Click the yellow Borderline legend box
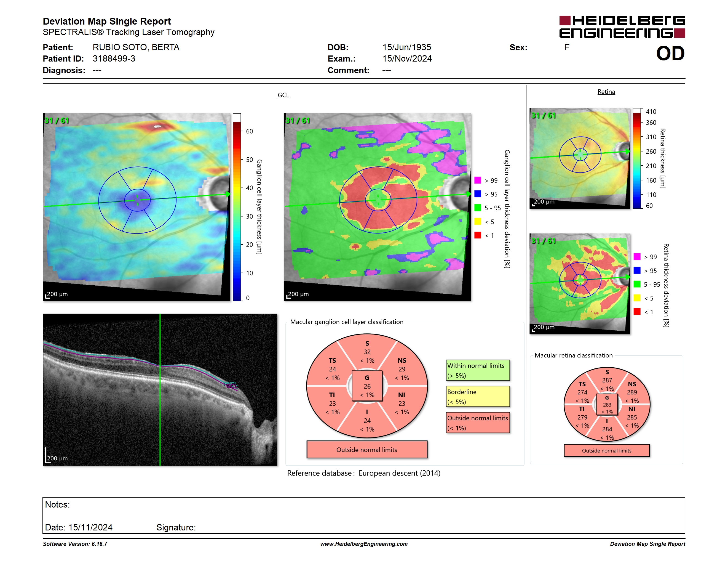This screenshot has width=728, height=563. [478, 397]
